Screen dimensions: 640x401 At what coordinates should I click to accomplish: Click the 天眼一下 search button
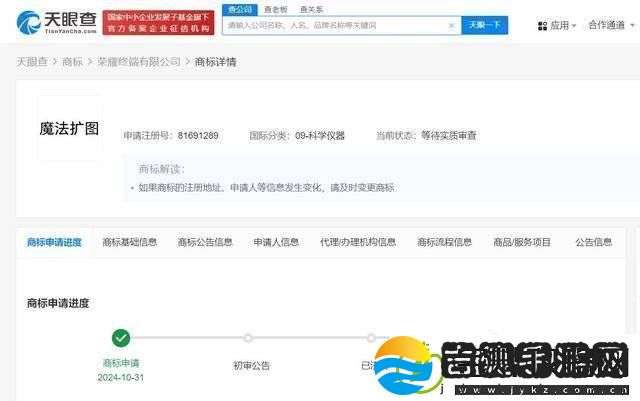(x=484, y=25)
